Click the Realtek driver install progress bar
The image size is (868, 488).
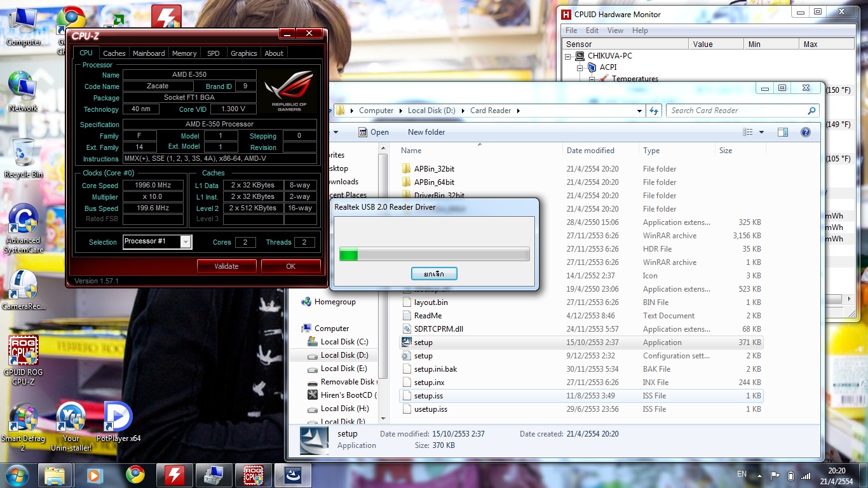click(x=435, y=254)
